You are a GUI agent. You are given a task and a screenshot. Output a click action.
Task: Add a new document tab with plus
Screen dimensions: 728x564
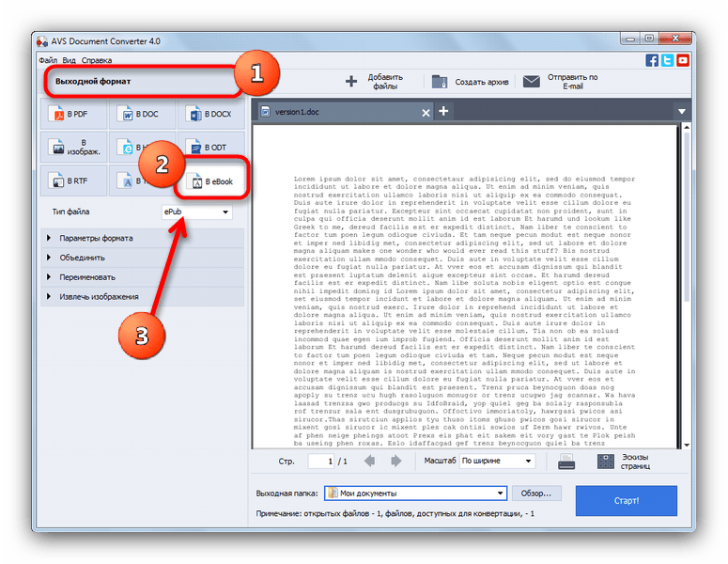(443, 111)
